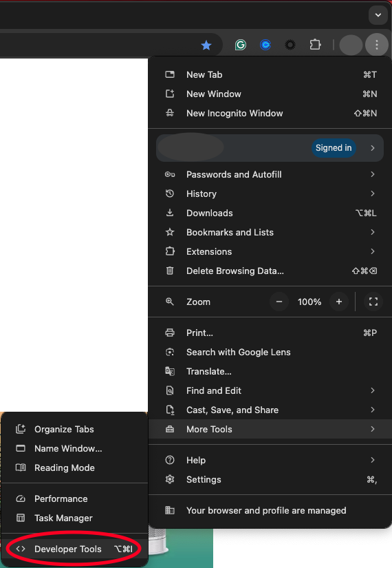Increase zoom with the plus button
Image resolution: width=392 pixels, height=568 pixels.
[x=339, y=302]
